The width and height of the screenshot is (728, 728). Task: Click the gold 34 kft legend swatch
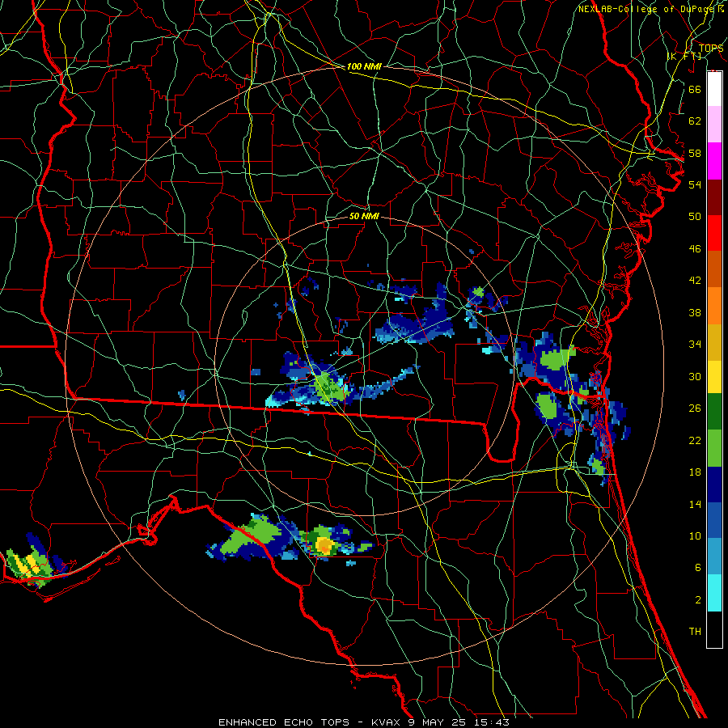click(x=714, y=342)
